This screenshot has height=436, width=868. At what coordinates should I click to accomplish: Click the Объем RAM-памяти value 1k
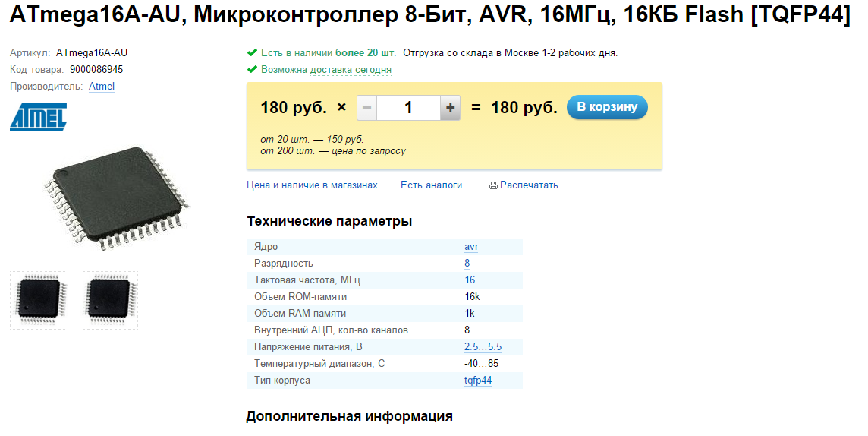(470, 314)
